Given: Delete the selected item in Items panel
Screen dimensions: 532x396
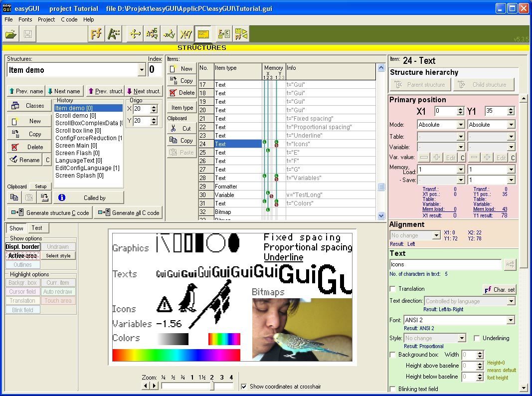Looking at the screenshot, I should coord(181,93).
